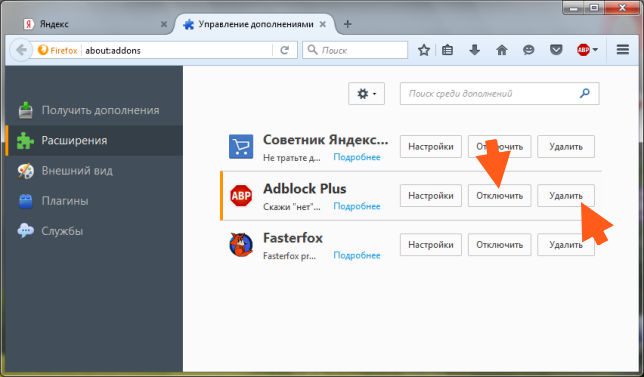644x377 pixels.
Task: Open the chat smiley icon
Action: click(529, 50)
